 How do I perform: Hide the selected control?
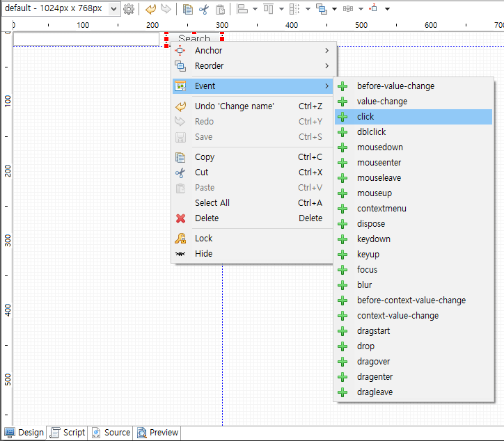204,254
